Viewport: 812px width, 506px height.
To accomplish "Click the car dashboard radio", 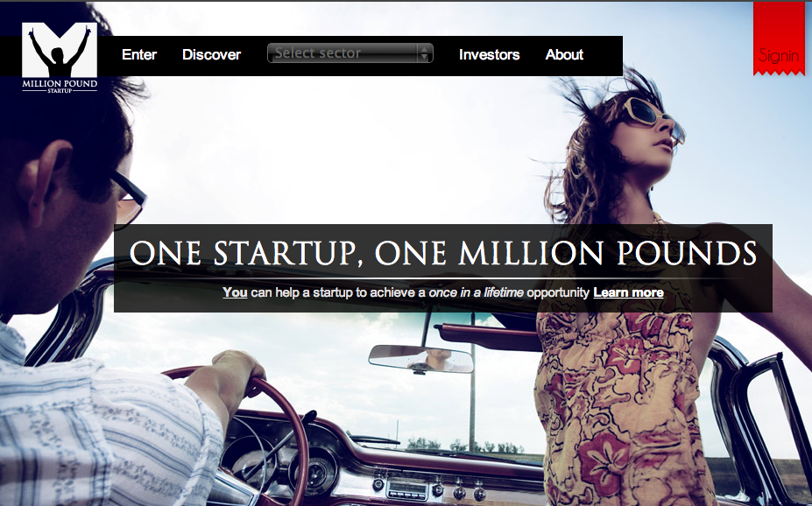I will [x=406, y=488].
